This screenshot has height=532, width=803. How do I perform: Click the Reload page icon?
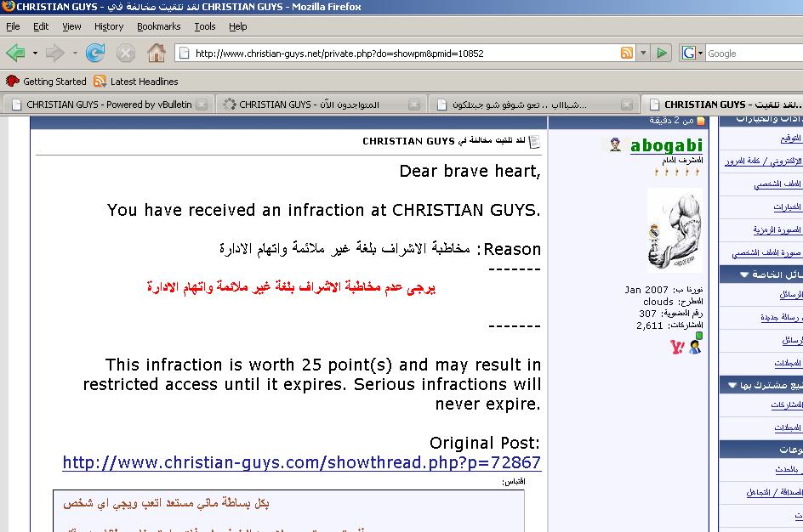(95, 54)
